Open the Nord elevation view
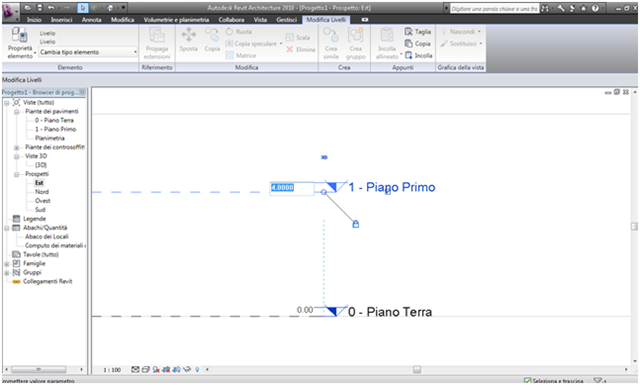The height and width of the screenshot is (385, 640). pyautogui.click(x=42, y=192)
